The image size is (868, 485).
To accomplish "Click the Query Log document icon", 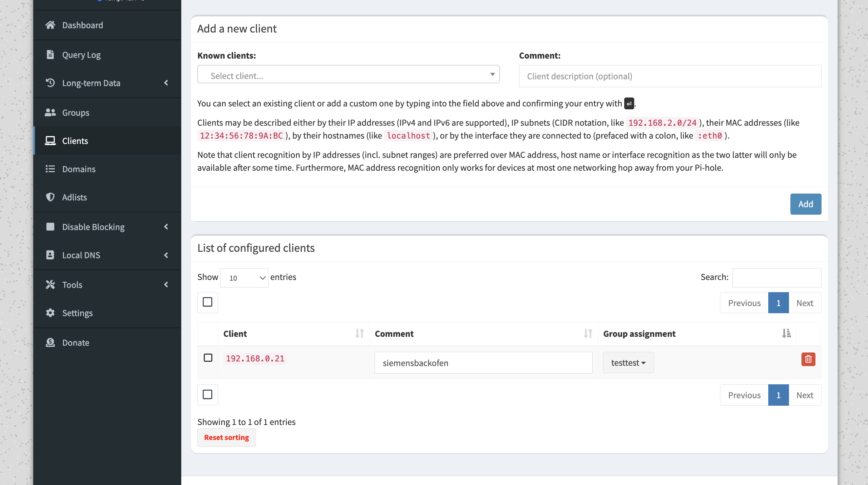I will point(50,55).
